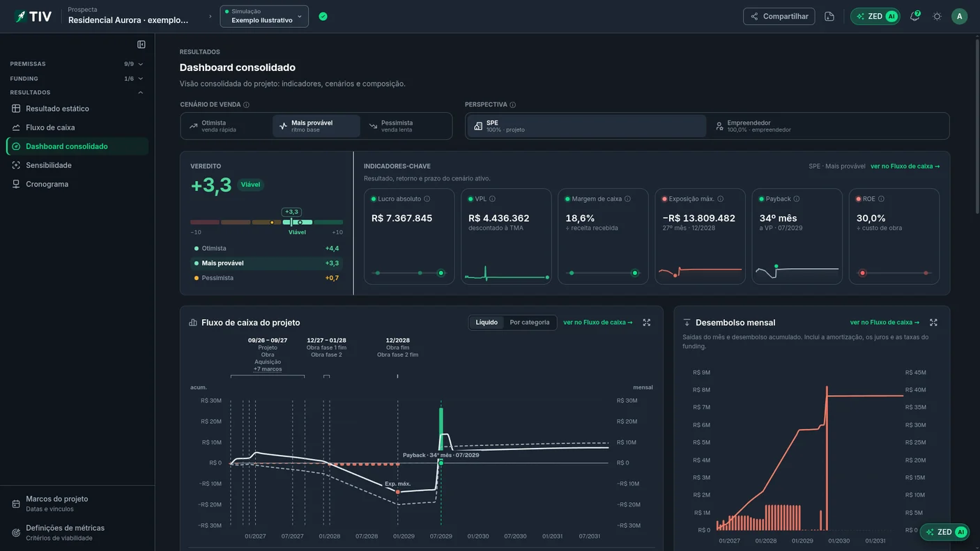
Task: Select SPE perspective option
Action: pyautogui.click(x=587, y=126)
